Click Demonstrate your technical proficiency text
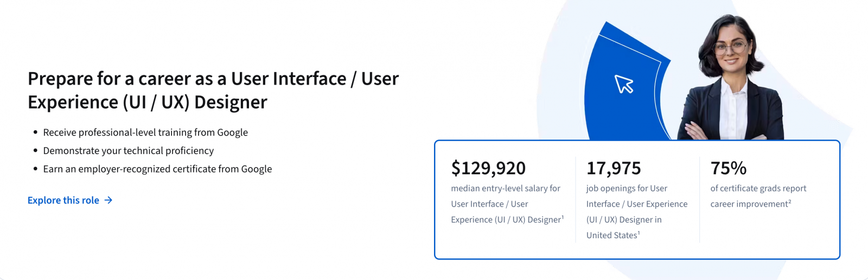This screenshot has height=280, width=868. point(129,151)
